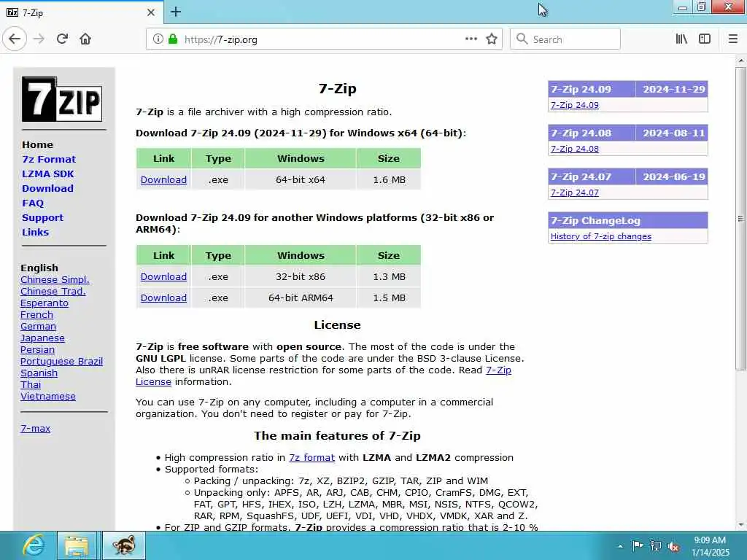This screenshot has height=560, width=747.
Task: Click the 7-Zip ChangeLog header
Action: point(628,220)
